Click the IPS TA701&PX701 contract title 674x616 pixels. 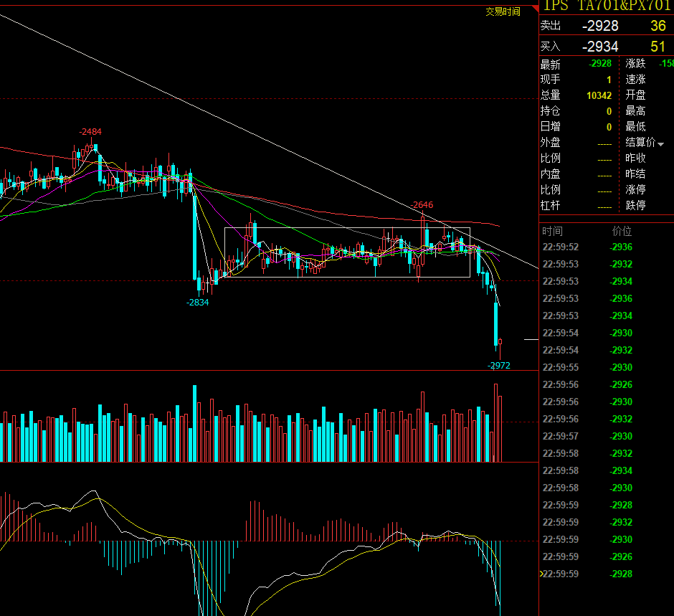click(607, 6)
